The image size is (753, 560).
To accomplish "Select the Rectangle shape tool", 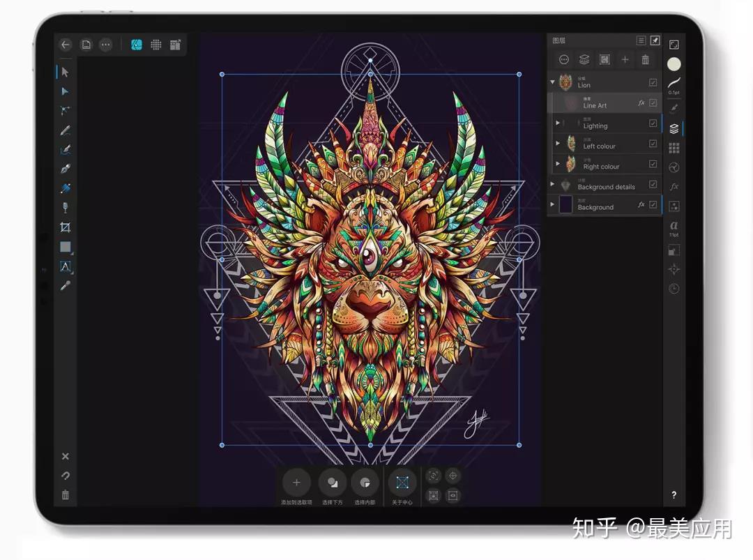I will click(66, 247).
